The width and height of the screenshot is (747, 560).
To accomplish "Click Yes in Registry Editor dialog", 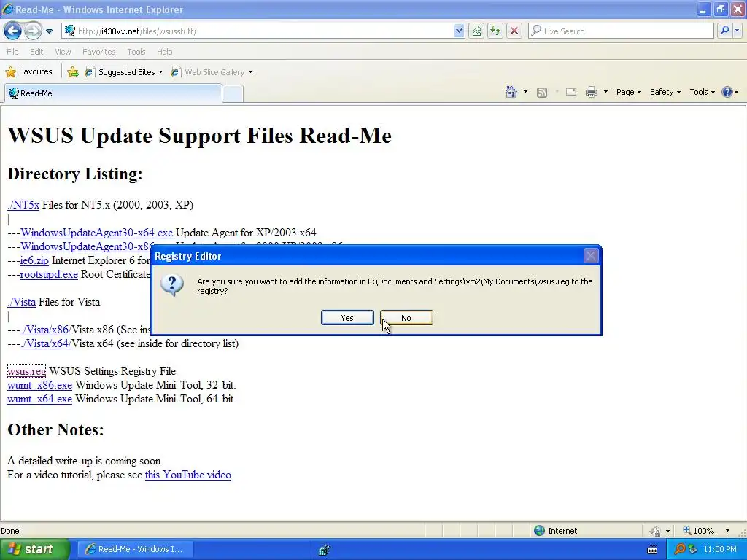I will [347, 318].
